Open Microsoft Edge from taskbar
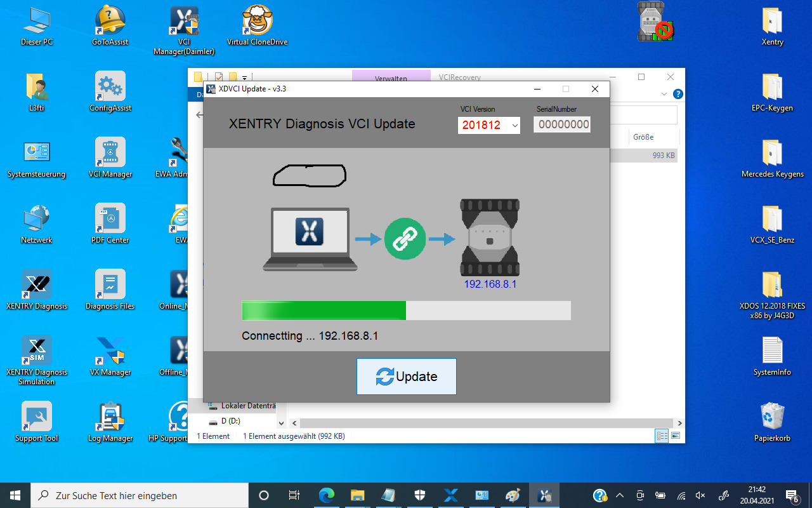812x508 pixels. tap(327, 495)
